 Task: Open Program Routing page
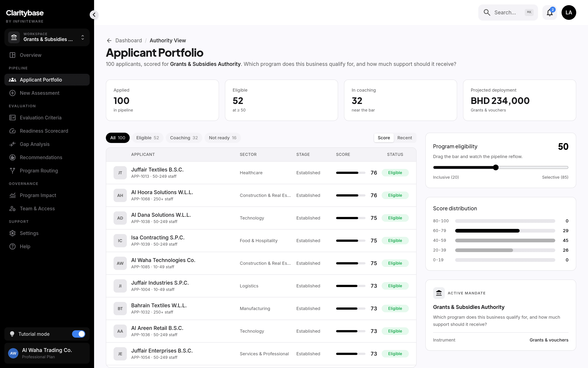47,171
